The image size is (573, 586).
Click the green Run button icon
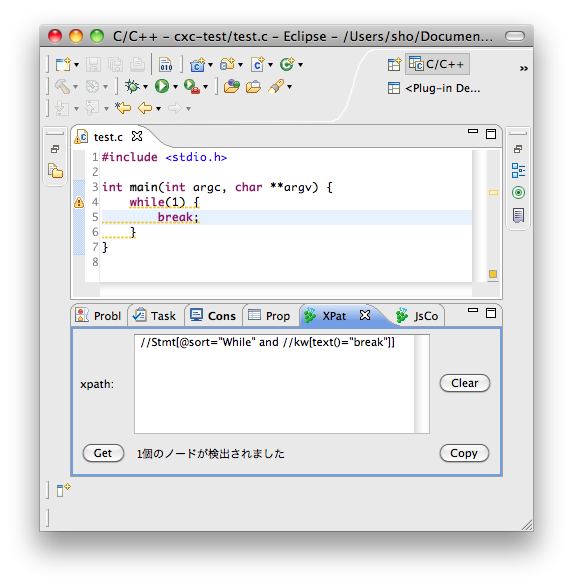pos(162,86)
